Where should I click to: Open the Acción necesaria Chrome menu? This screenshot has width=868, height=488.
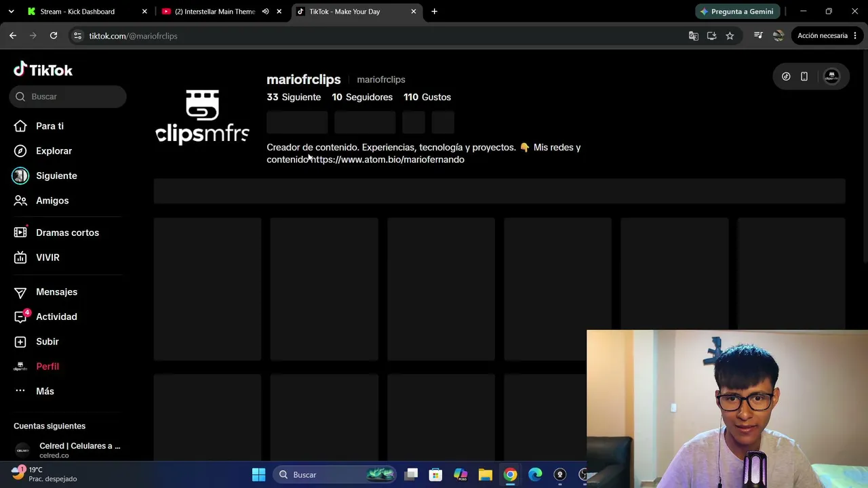(827, 36)
